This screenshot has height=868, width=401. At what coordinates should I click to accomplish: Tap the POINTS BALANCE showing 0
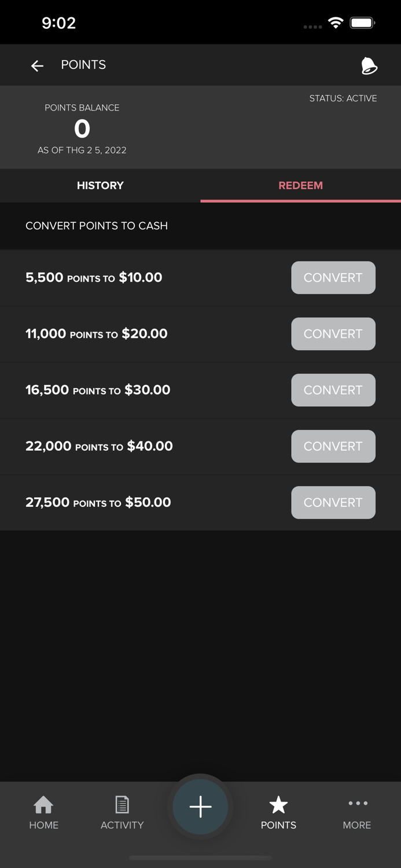point(82,128)
